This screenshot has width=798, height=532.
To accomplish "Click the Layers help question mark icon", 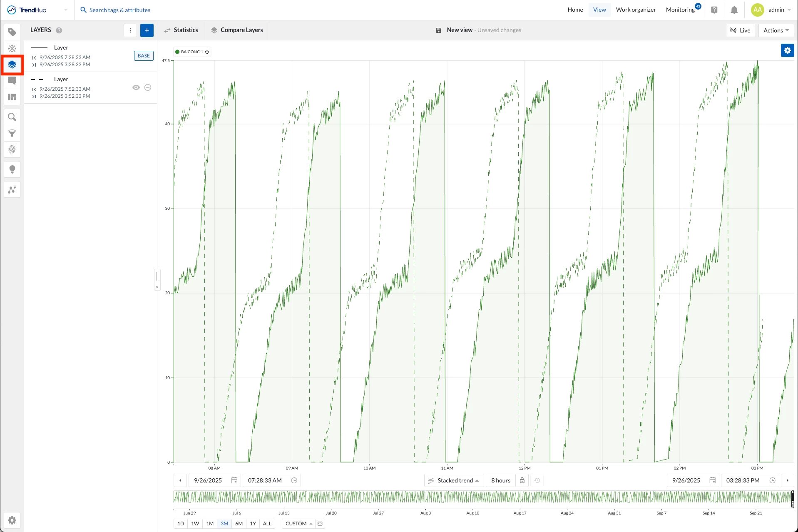I will click(x=59, y=30).
